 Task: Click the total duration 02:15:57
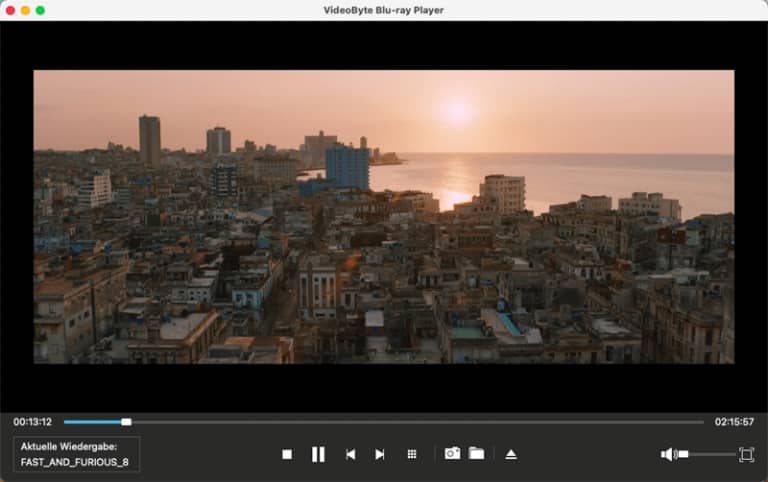tap(734, 422)
